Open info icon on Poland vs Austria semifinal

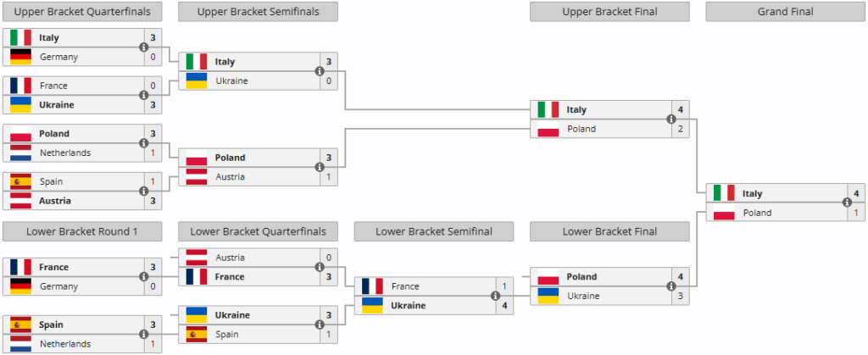pyautogui.click(x=320, y=168)
